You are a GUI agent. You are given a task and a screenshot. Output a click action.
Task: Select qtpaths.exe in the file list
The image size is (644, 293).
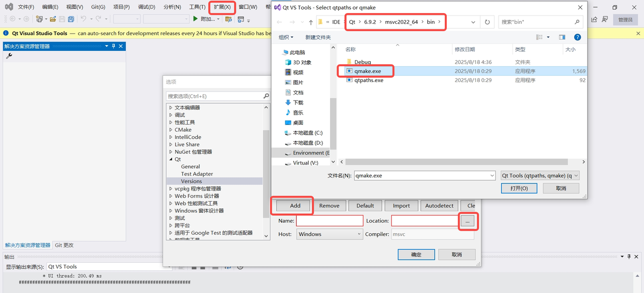tap(368, 80)
